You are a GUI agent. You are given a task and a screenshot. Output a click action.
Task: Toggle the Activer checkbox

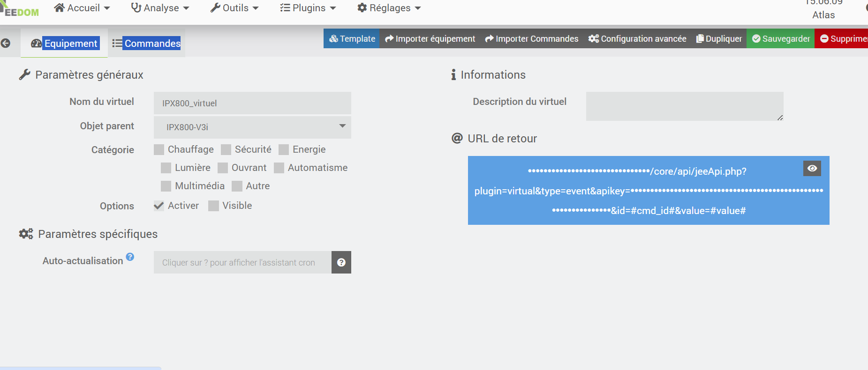[x=159, y=206]
